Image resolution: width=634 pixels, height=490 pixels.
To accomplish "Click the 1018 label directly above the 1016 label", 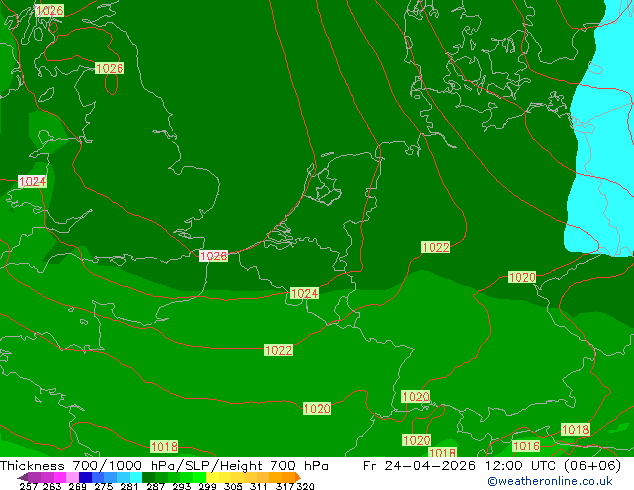I will tap(575, 429).
